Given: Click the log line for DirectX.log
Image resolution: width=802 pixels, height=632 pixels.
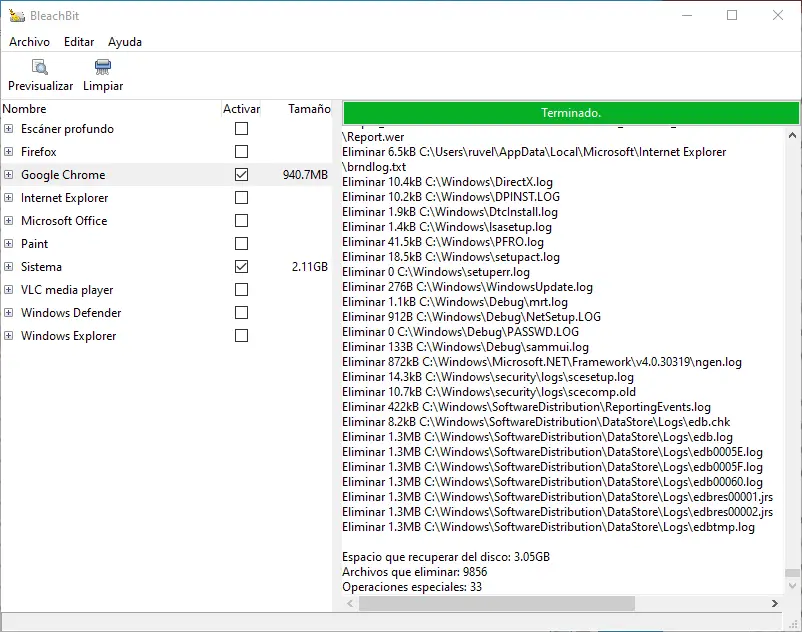Looking at the screenshot, I should coord(447,182).
